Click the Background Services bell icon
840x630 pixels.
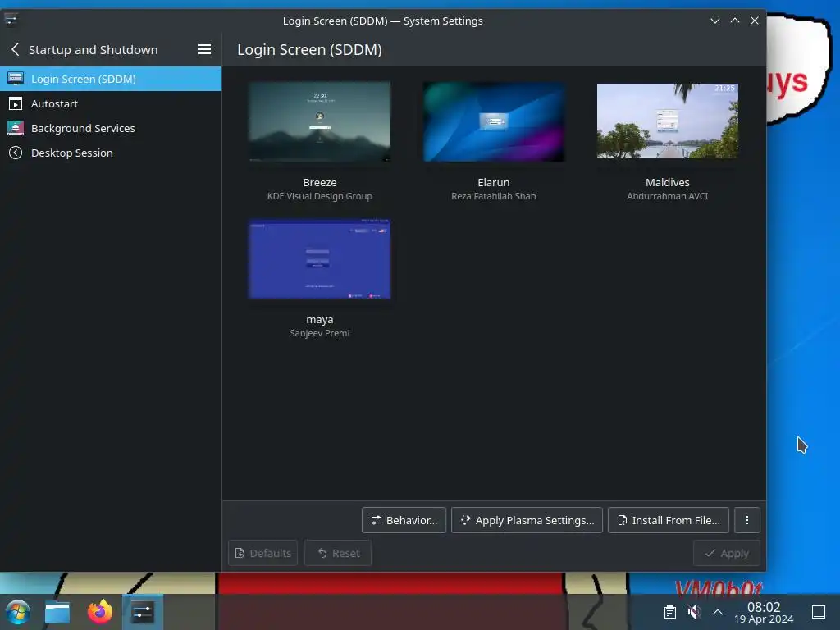pos(16,128)
